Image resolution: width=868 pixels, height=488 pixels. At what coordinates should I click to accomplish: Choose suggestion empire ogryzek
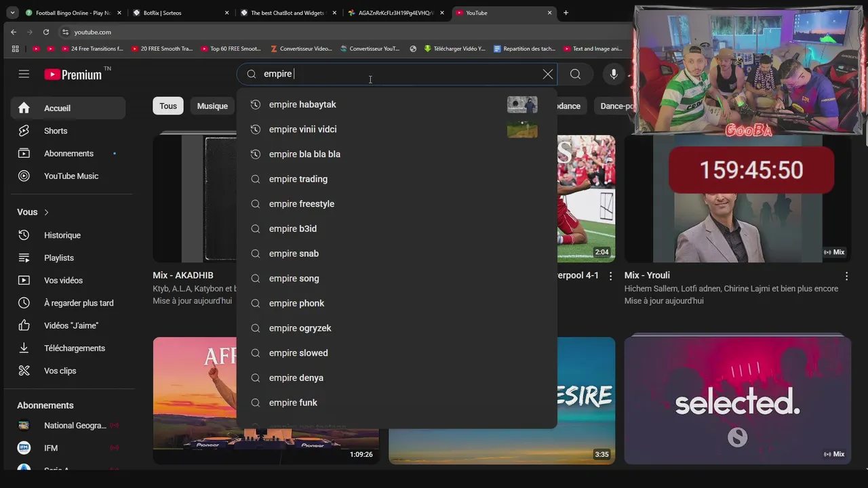[x=397, y=328]
